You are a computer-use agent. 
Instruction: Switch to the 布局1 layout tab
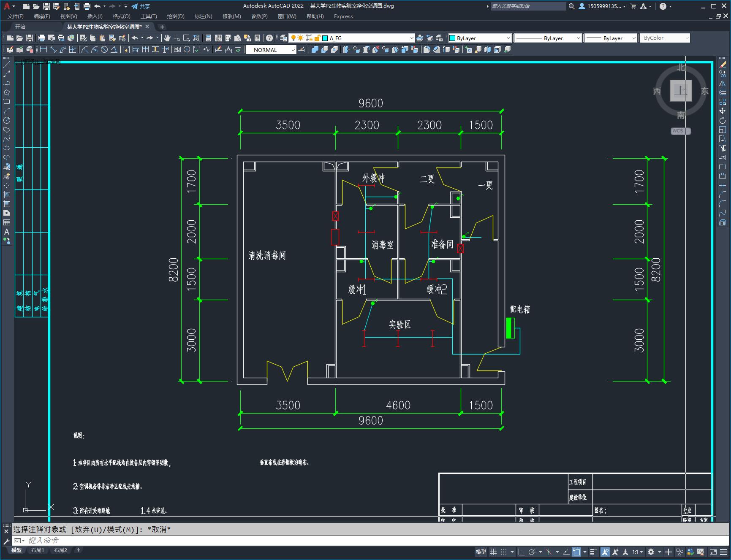(37, 550)
